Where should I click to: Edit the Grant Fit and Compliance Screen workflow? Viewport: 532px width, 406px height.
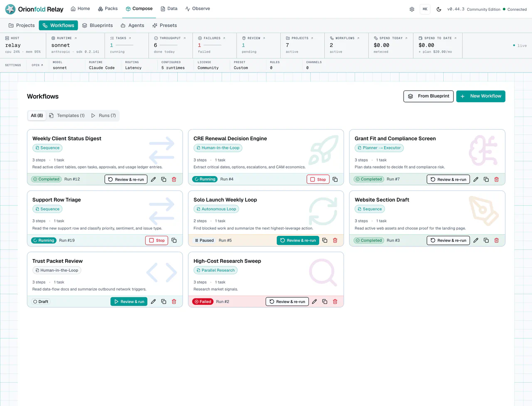(x=476, y=179)
